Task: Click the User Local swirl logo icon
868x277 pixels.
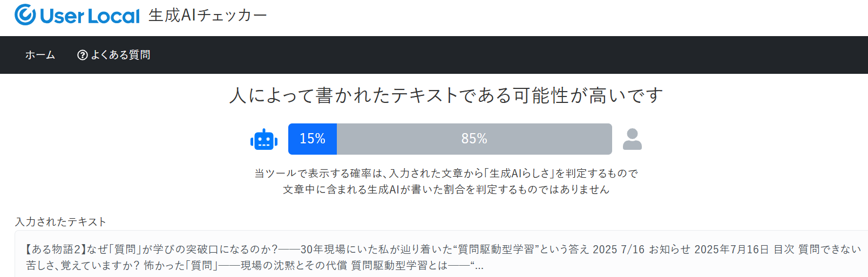Action: [x=25, y=15]
